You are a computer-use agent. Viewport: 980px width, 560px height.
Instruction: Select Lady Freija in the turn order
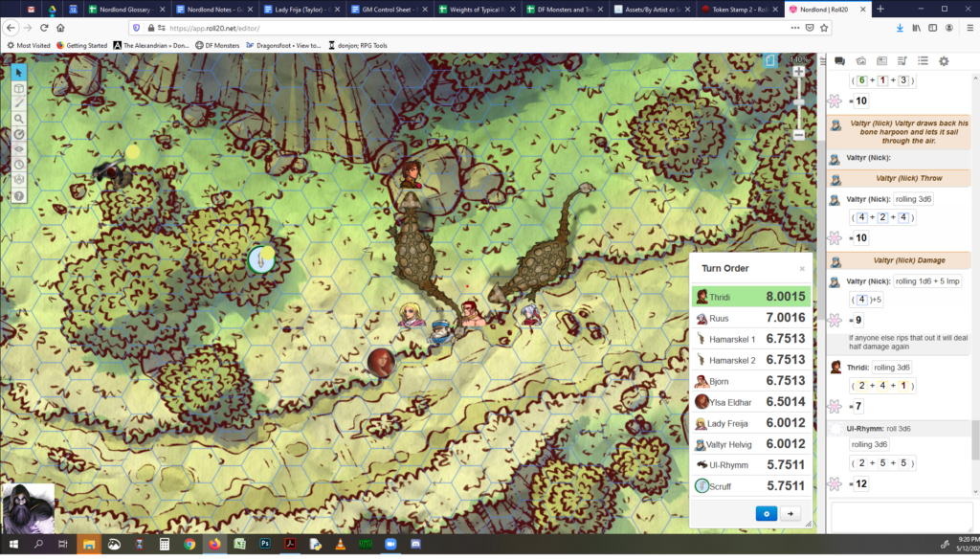(x=751, y=423)
